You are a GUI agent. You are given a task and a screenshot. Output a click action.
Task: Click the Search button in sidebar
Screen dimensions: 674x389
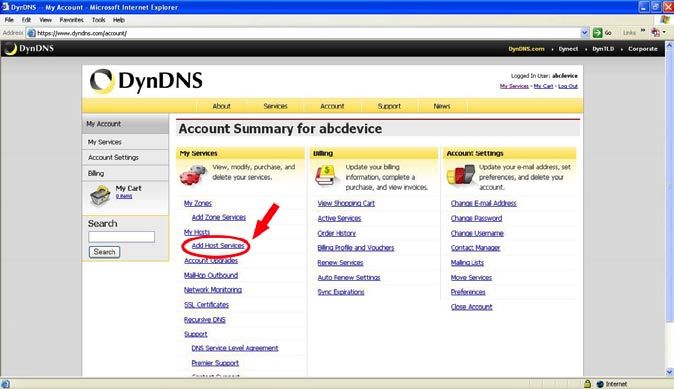pos(104,252)
